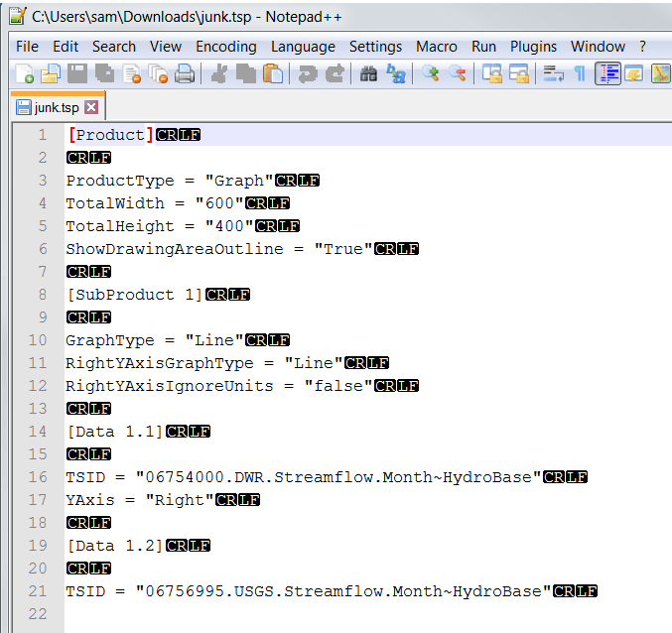Click the Close All documents icon
This screenshot has height=633, width=672.
[158, 73]
